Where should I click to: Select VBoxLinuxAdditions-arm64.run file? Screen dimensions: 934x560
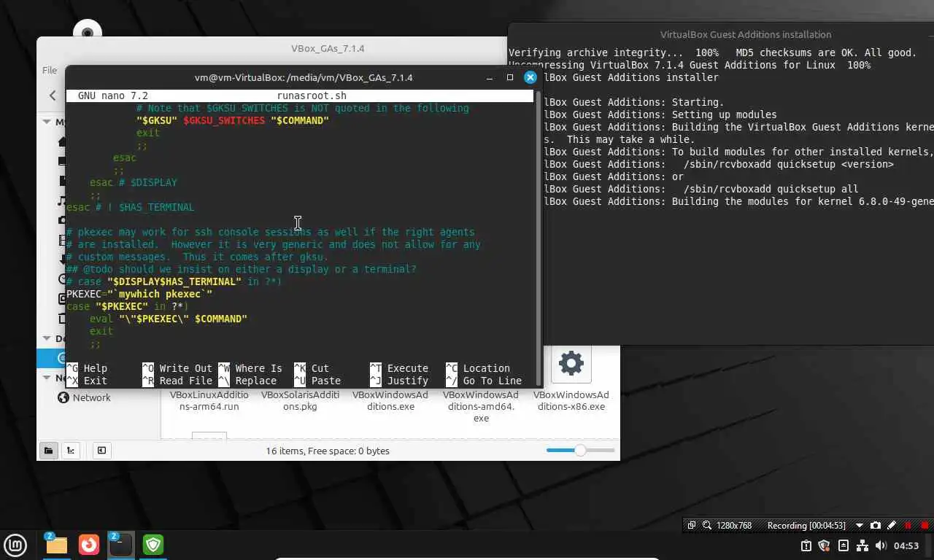pos(209,400)
